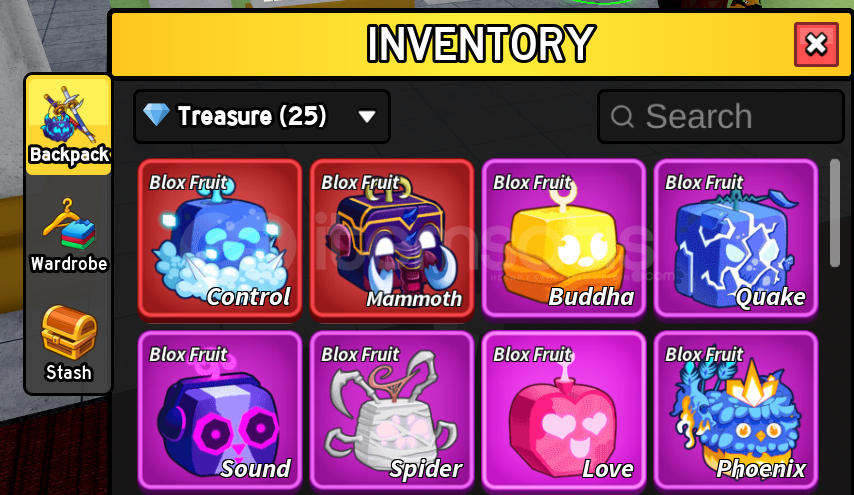Click the inventory vertical scrollbar

coord(834,213)
